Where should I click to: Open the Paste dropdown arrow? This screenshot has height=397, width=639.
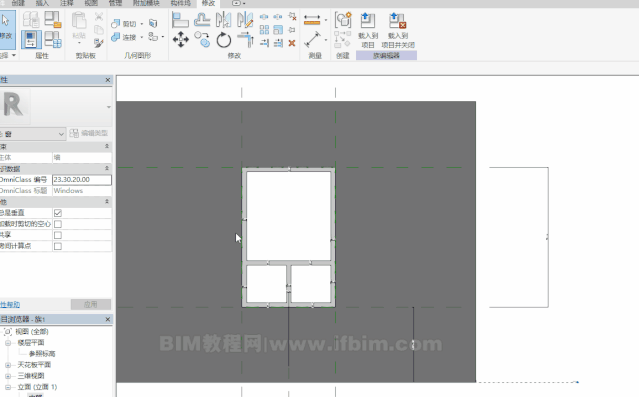pos(79,42)
